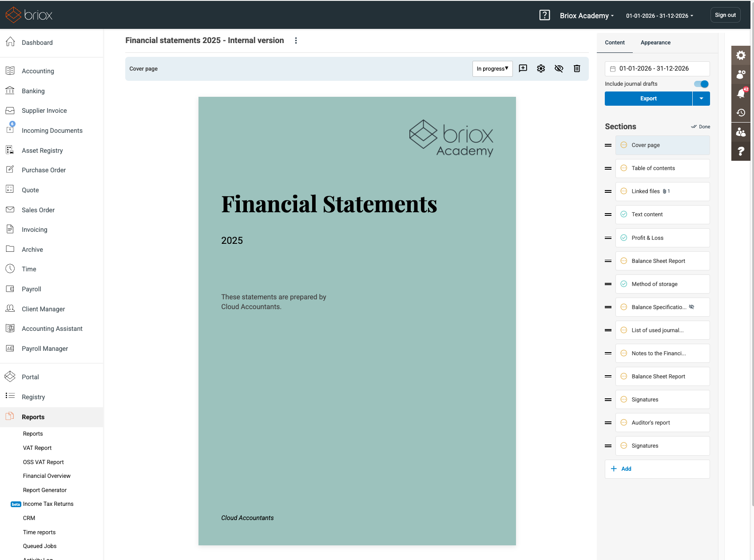Toggle Cover page visibility eye icon
The width and height of the screenshot is (754, 560).
coord(559,68)
